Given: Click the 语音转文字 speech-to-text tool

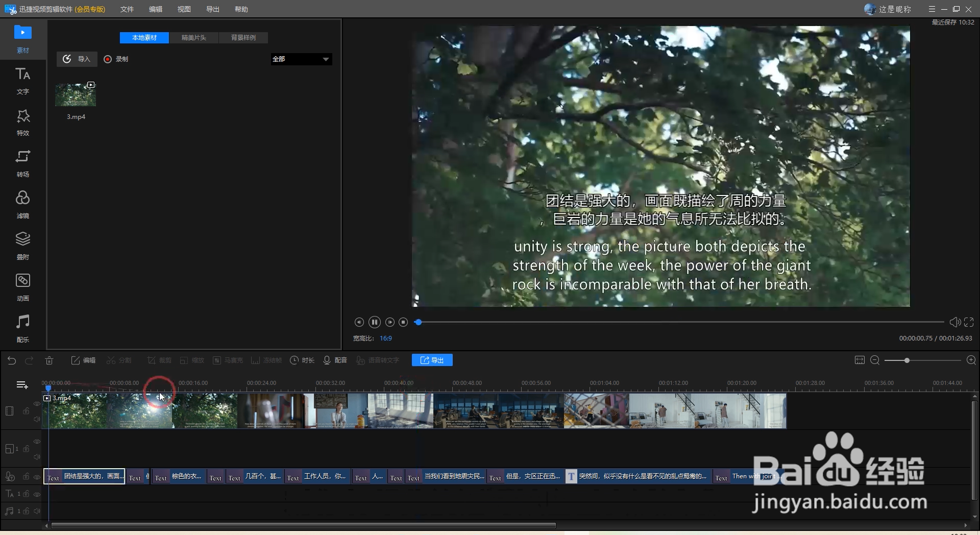Looking at the screenshot, I should pyautogui.click(x=377, y=360).
